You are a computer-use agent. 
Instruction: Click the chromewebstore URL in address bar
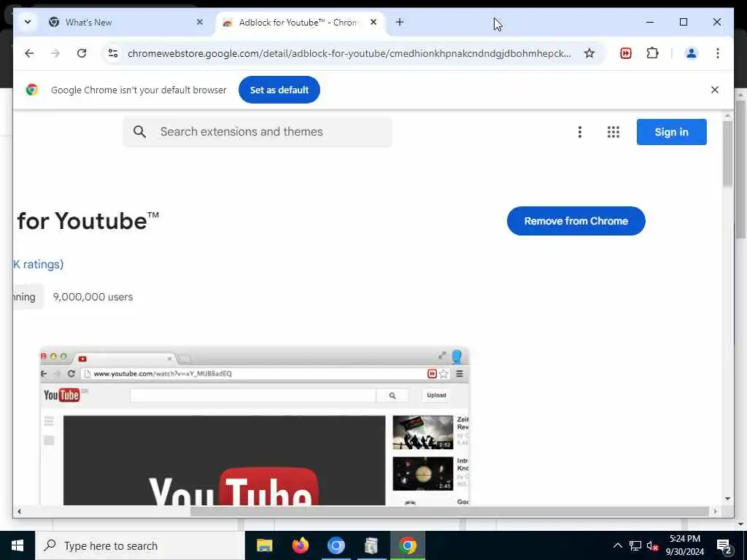pyautogui.click(x=349, y=53)
